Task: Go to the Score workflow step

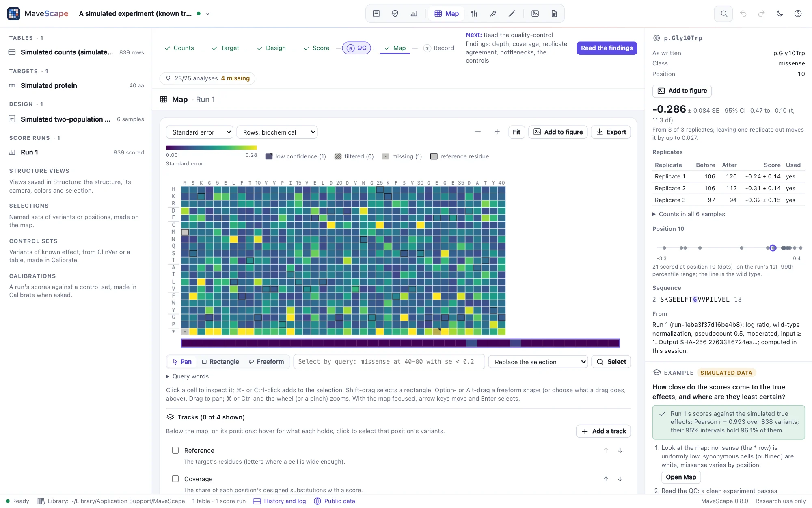Action: pos(316,48)
